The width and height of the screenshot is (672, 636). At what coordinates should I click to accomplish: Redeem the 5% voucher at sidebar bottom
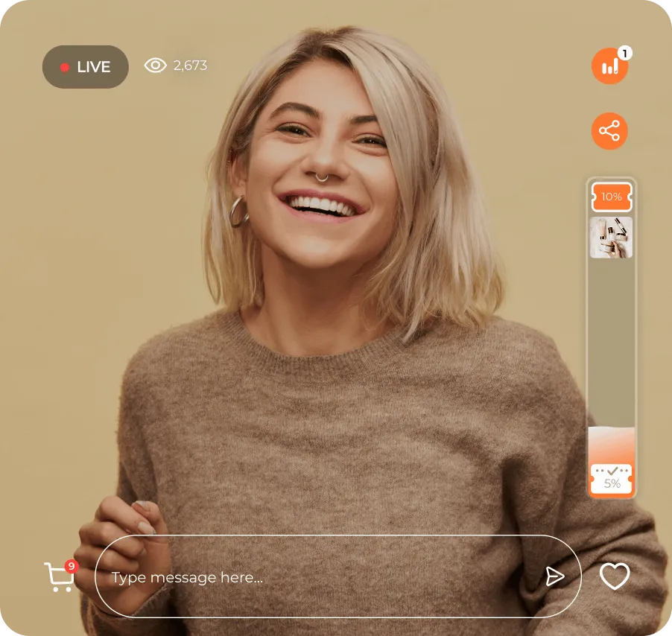(611, 480)
